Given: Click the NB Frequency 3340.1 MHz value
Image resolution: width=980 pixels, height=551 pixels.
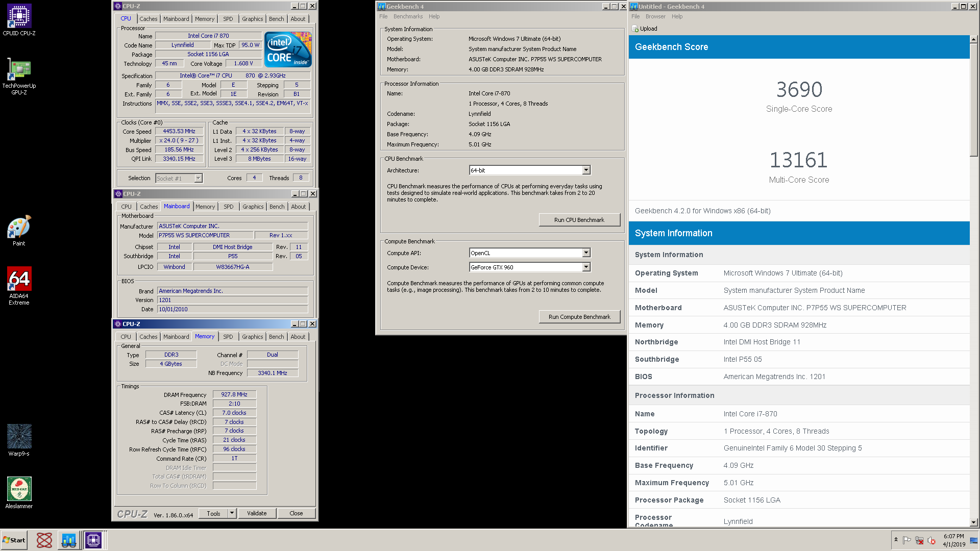Looking at the screenshot, I should point(273,373).
